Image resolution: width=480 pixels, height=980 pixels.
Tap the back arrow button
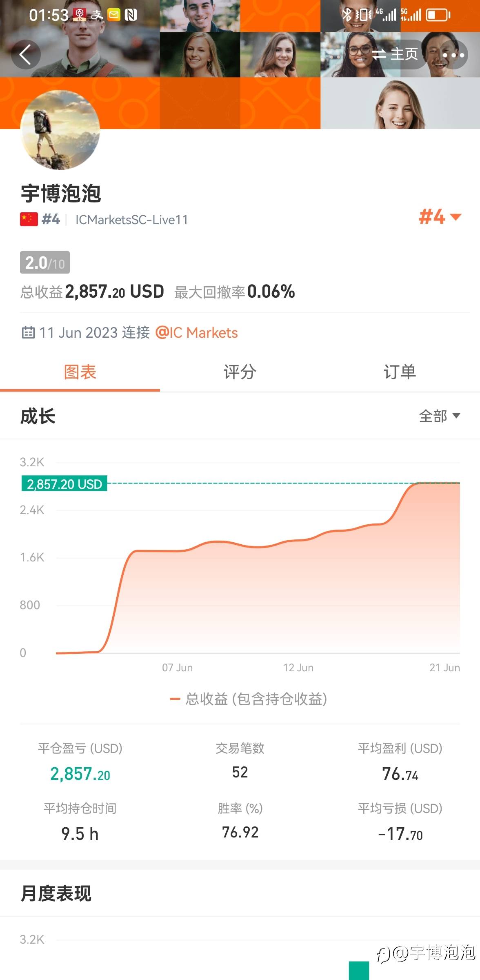pos(25,55)
